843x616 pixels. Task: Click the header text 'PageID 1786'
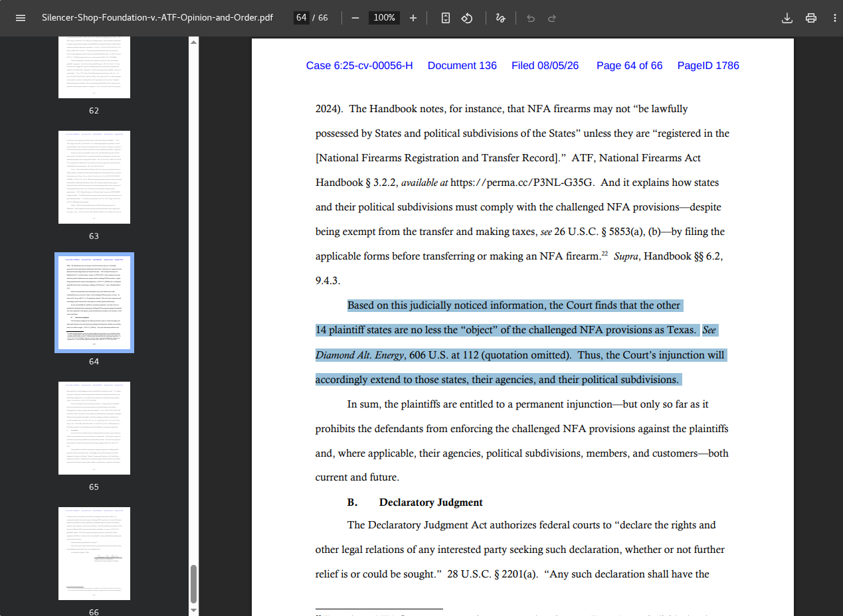point(708,66)
